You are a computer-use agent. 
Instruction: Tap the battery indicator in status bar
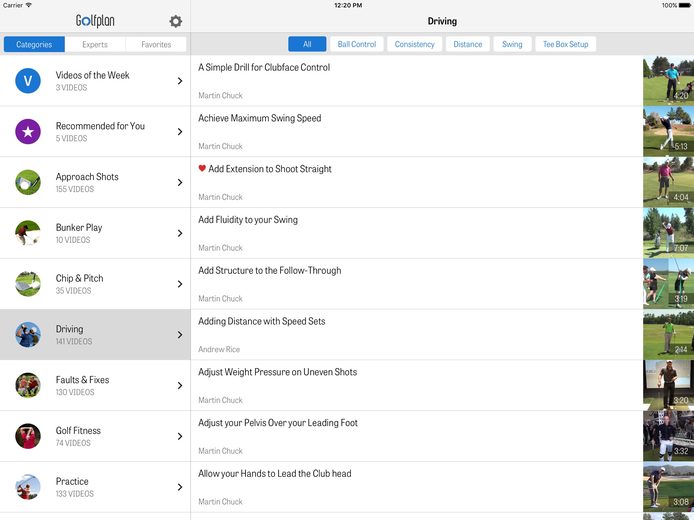[x=685, y=5]
